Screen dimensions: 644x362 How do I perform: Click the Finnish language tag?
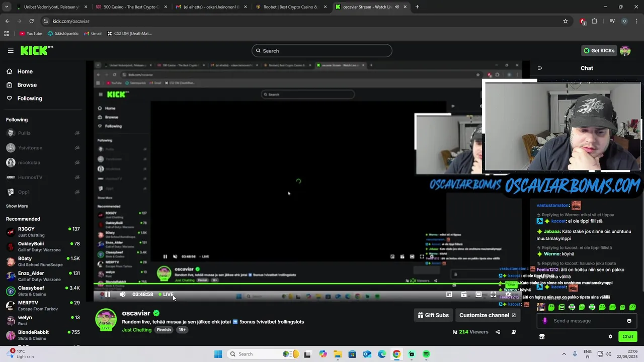pyautogui.click(x=164, y=330)
